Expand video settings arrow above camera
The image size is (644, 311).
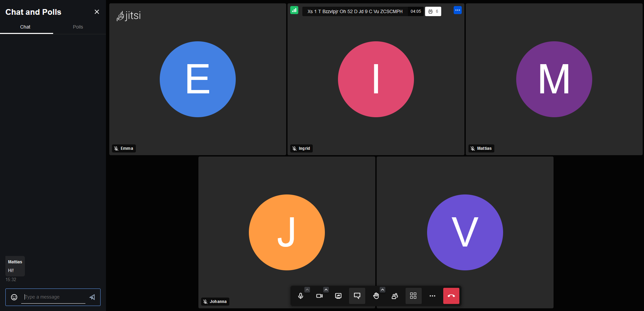tap(326, 290)
